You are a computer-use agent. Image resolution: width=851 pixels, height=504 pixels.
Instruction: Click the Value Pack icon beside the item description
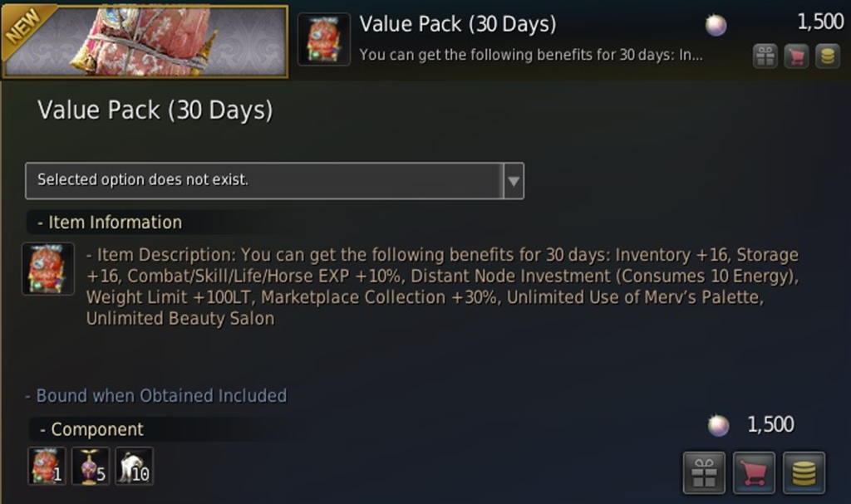coord(48,269)
